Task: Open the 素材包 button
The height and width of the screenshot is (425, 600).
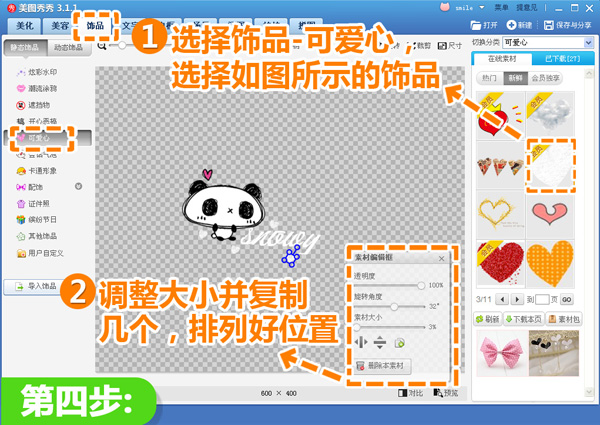Action: point(564,319)
